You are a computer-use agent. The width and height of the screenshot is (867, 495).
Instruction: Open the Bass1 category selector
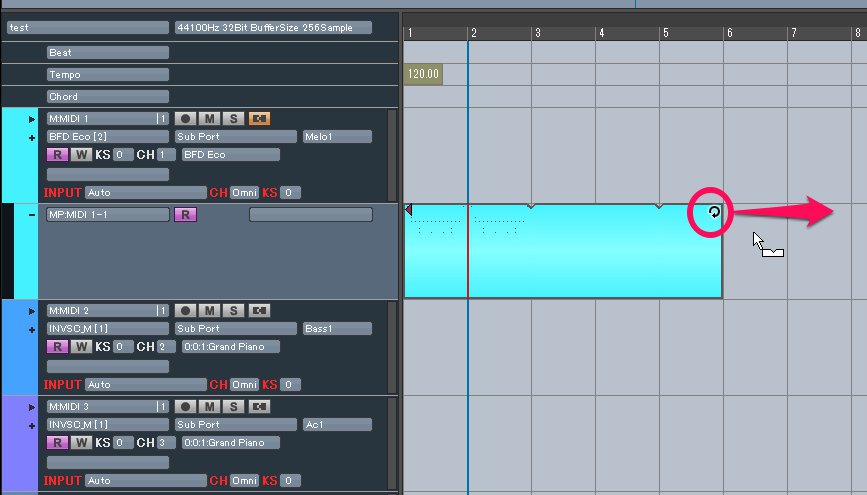pyautogui.click(x=337, y=329)
